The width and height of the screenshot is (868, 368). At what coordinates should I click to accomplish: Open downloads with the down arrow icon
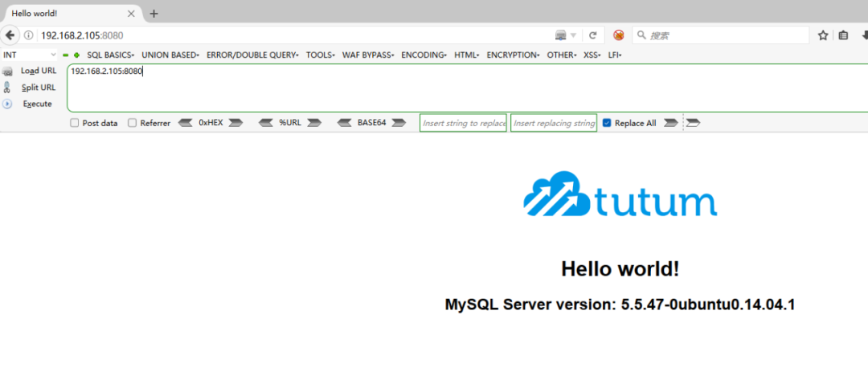click(864, 35)
